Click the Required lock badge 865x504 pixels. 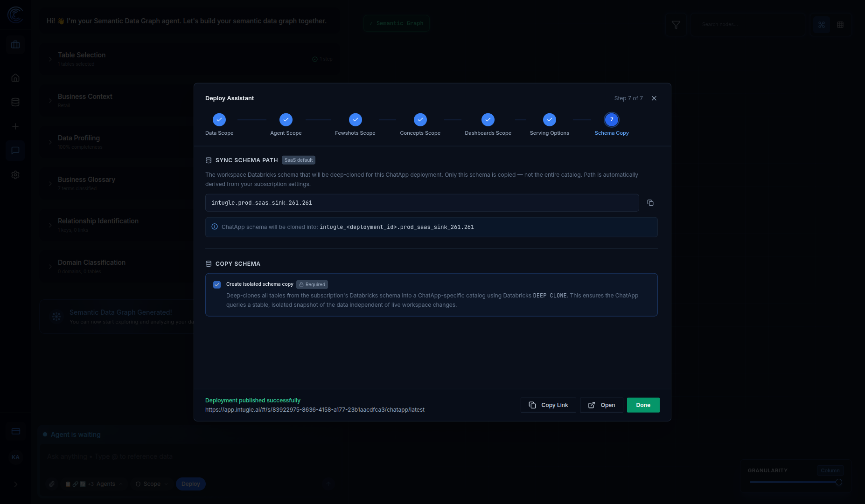312,284
